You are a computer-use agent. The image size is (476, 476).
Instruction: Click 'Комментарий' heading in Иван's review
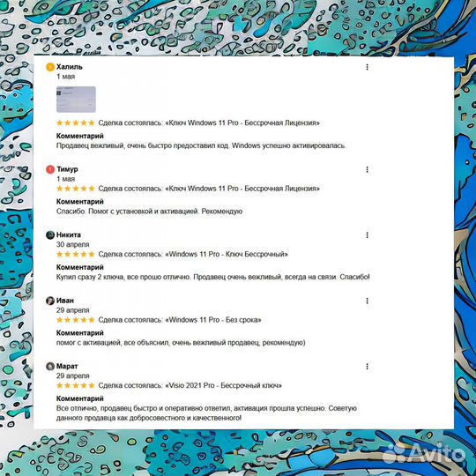(80, 333)
